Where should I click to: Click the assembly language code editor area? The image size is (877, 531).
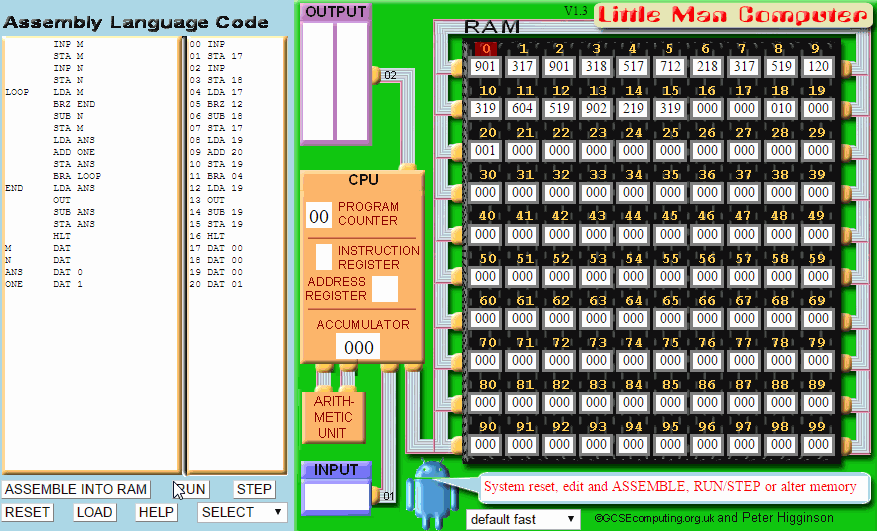coord(92,250)
